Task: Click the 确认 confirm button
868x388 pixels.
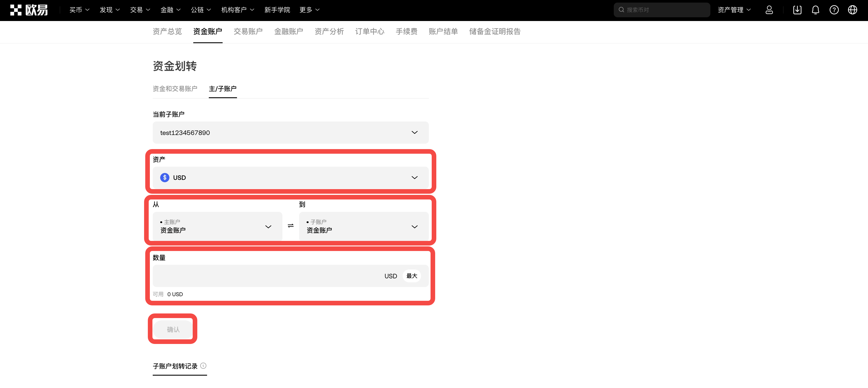Action: [172, 329]
